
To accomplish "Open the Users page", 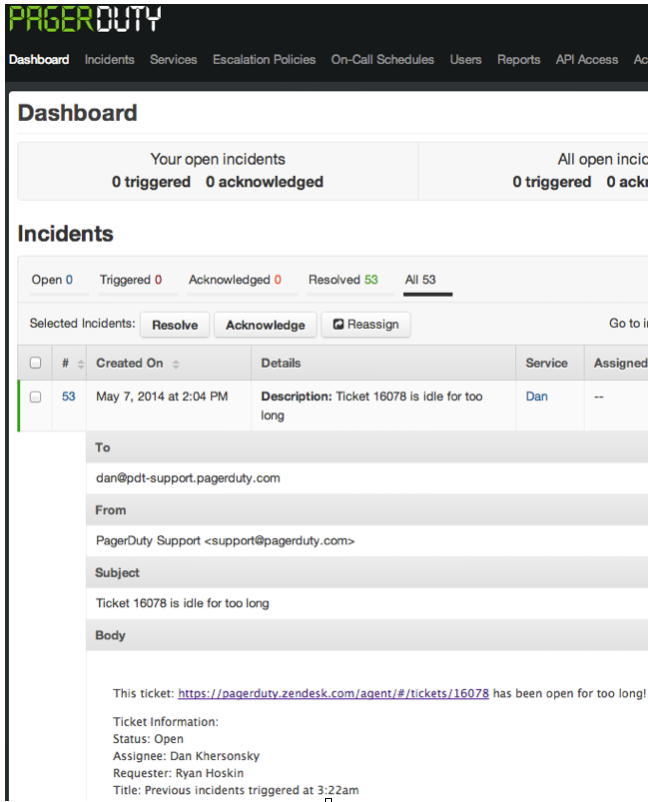I will pyautogui.click(x=465, y=60).
